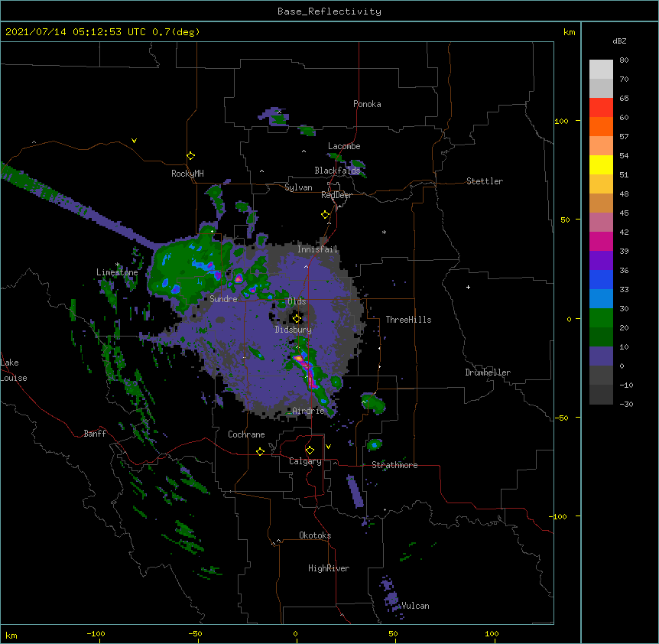Click the orange 57-60 dBZ legend swatch
659x644 pixels.
pos(601,126)
